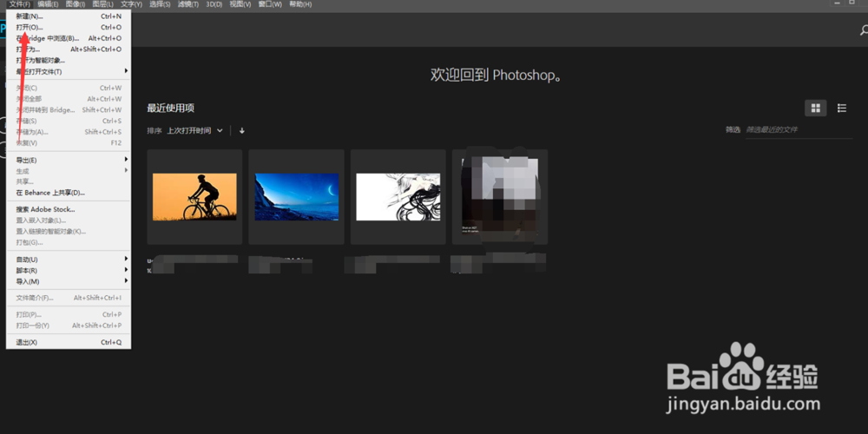Open the 选择(S) menu
The image size is (868, 434).
160,4
